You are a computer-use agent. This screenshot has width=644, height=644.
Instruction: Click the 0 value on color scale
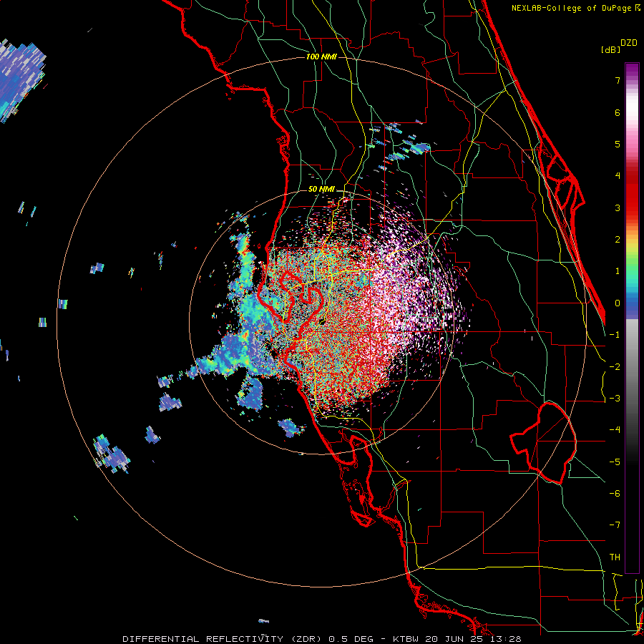[618, 303]
